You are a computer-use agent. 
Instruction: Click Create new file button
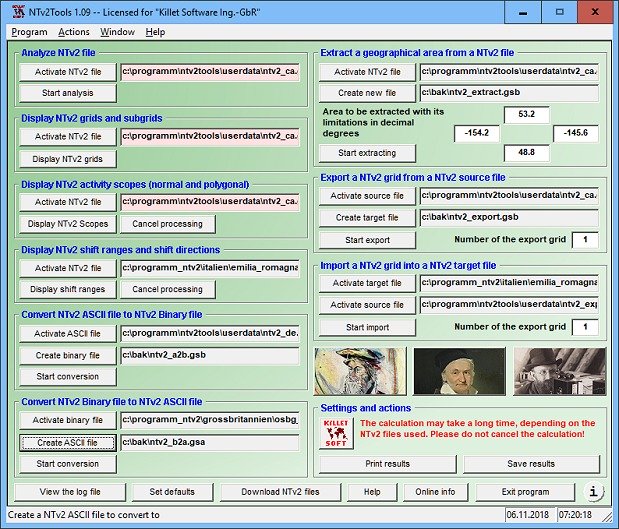368,93
